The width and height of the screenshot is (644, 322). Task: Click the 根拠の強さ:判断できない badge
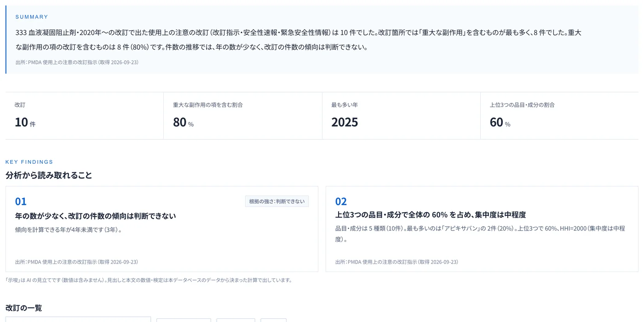(x=277, y=201)
